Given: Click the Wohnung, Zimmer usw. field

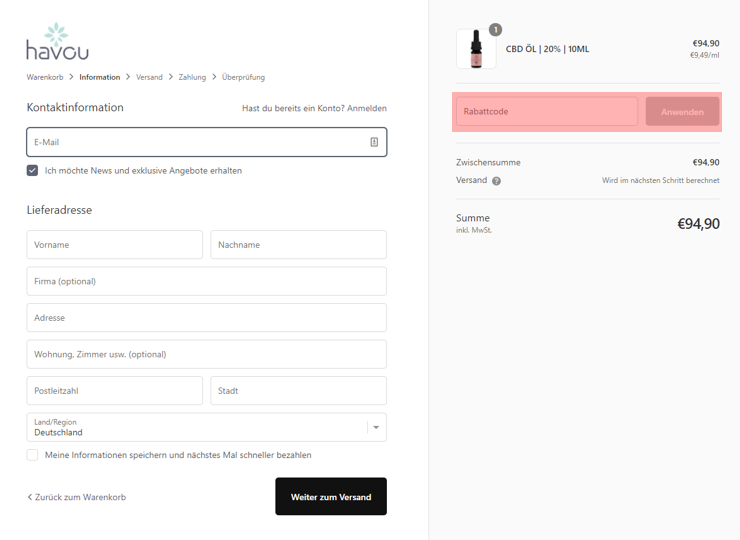Looking at the screenshot, I should [207, 354].
